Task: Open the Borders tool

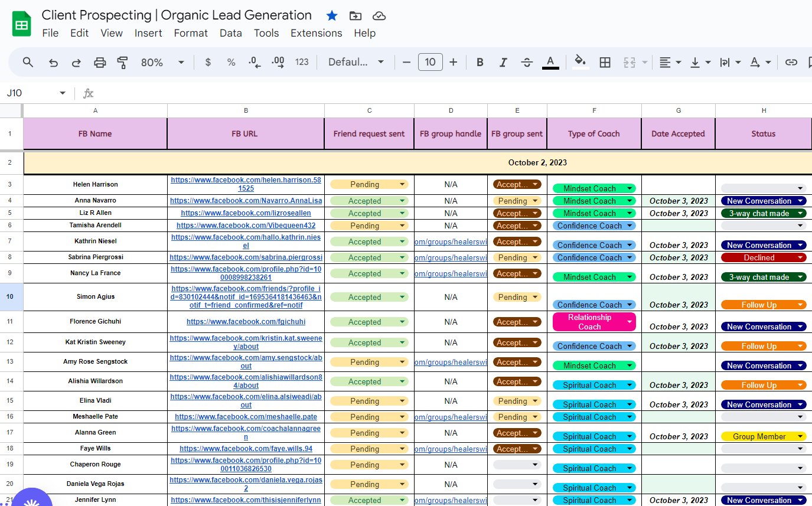Action: (x=605, y=62)
